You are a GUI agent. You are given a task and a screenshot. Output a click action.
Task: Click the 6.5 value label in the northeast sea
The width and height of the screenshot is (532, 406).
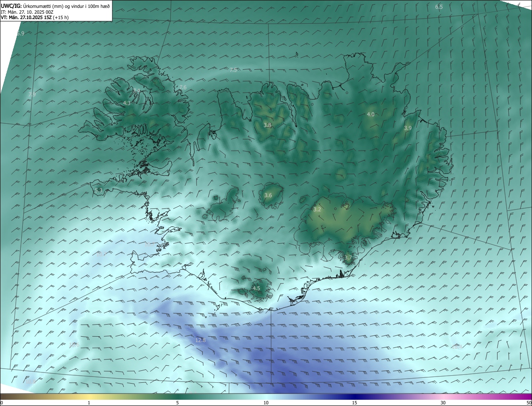(439, 7)
